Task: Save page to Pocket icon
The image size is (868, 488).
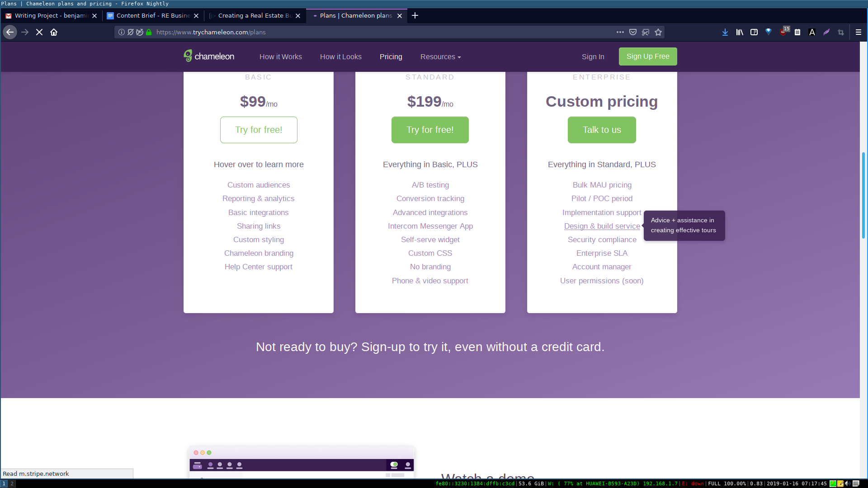Action: pos(633,32)
